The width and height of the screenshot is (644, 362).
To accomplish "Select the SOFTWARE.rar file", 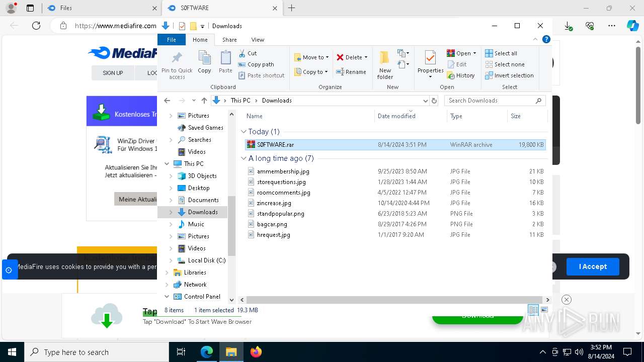I will (395, 145).
